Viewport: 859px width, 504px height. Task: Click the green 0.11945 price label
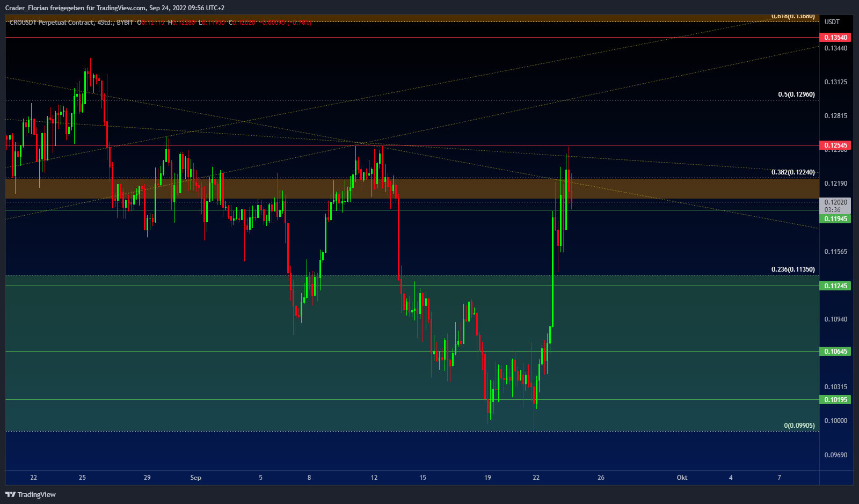[x=835, y=219]
